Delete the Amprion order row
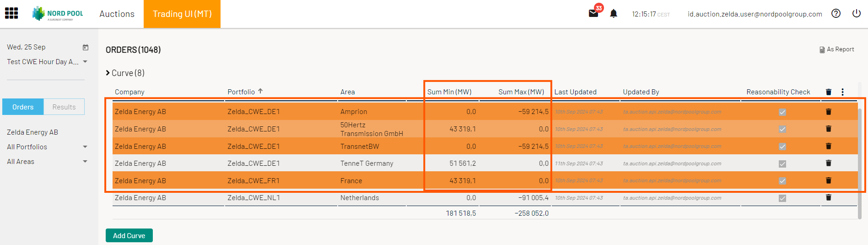 point(828,112)
